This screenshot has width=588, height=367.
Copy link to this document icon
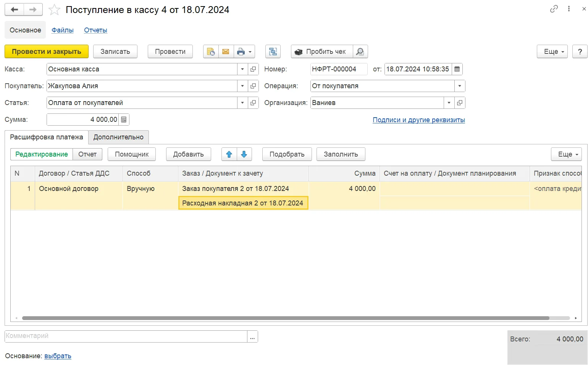(554, 9)
